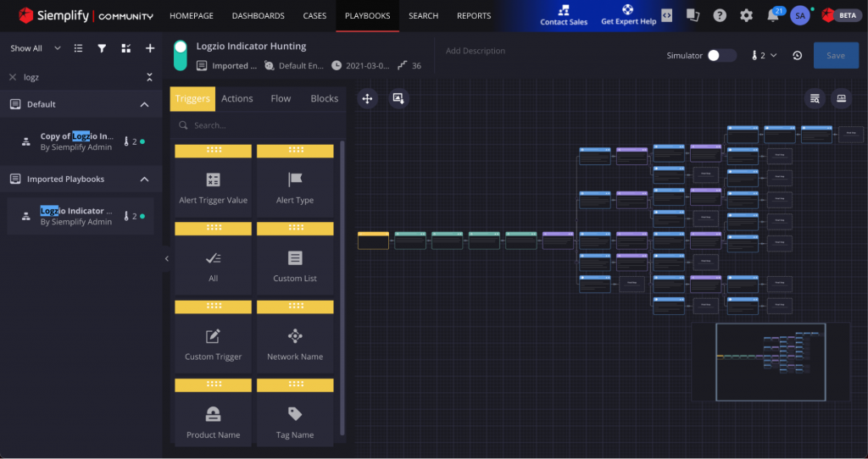Select the Tag Name trigger
868x459 pixels.
(x=295, y=412)
